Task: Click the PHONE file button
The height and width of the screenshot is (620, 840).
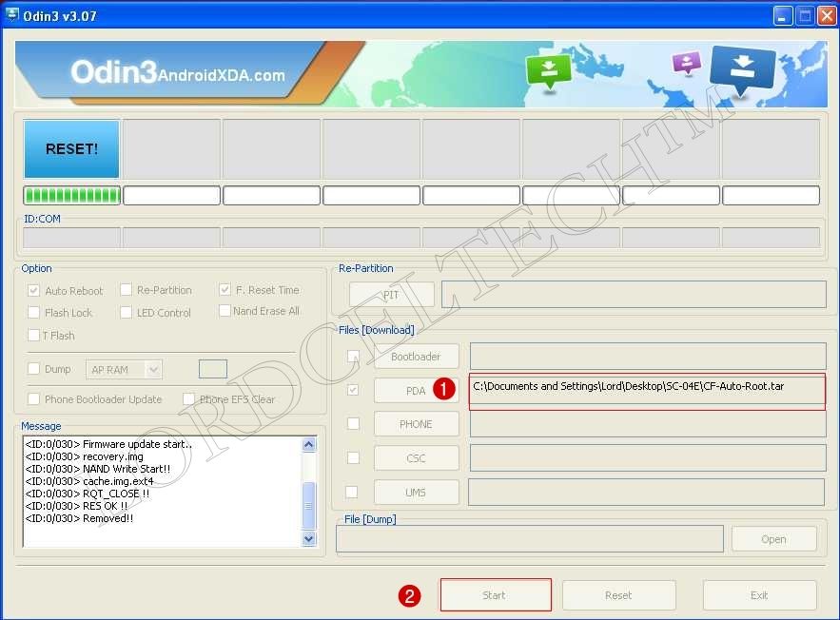Action: pyautogui.click(x=417, y=424)
